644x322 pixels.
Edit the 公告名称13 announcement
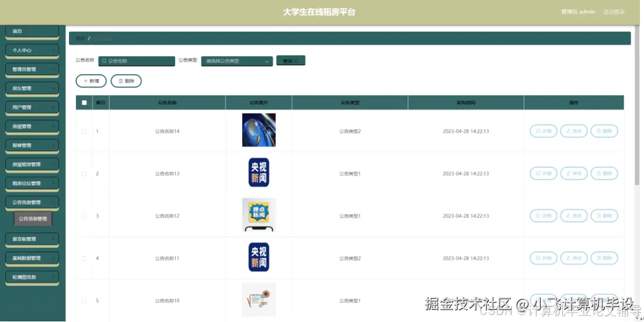(x=574, y=174)
